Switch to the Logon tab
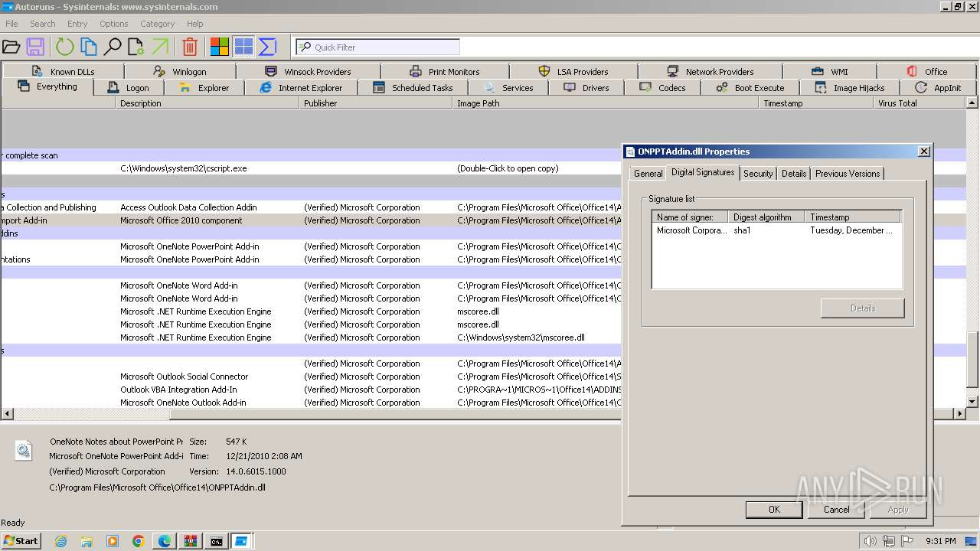The width and height of the screenshot is (980, 551). (128, 87)
